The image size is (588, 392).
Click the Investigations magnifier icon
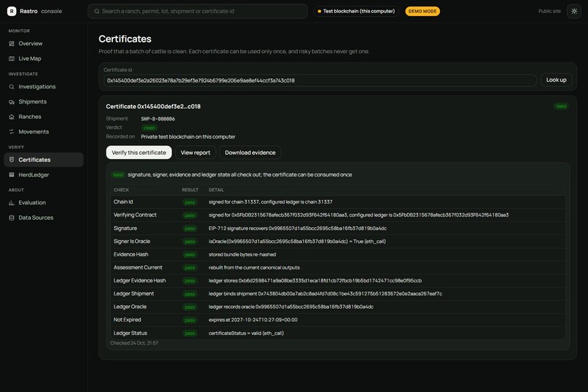(x=12, y=87)
